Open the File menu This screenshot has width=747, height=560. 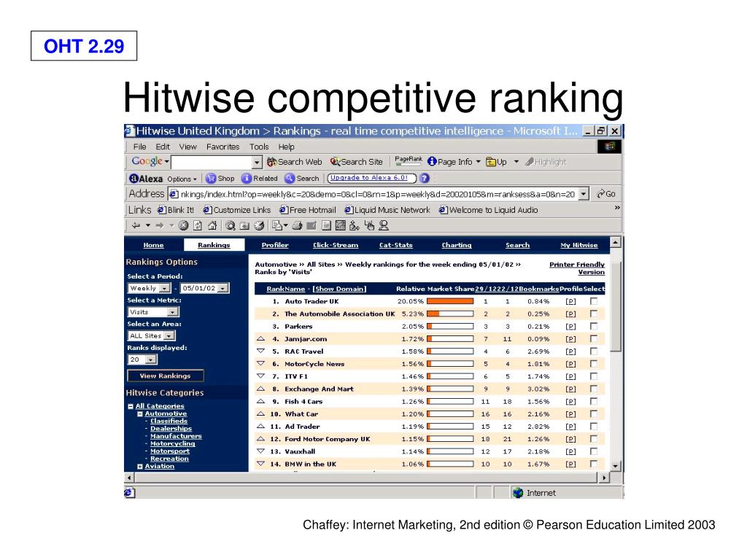tap(139, 147)
